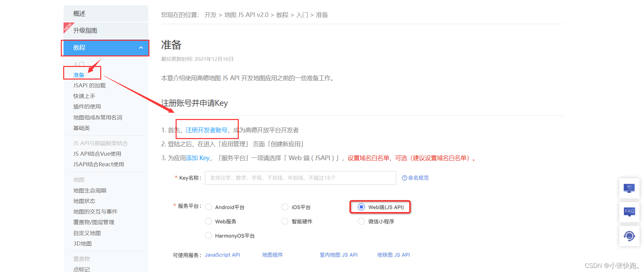Click the 添加 Key link
Viewport: 644px width, 272px height.
coord(198,158)
